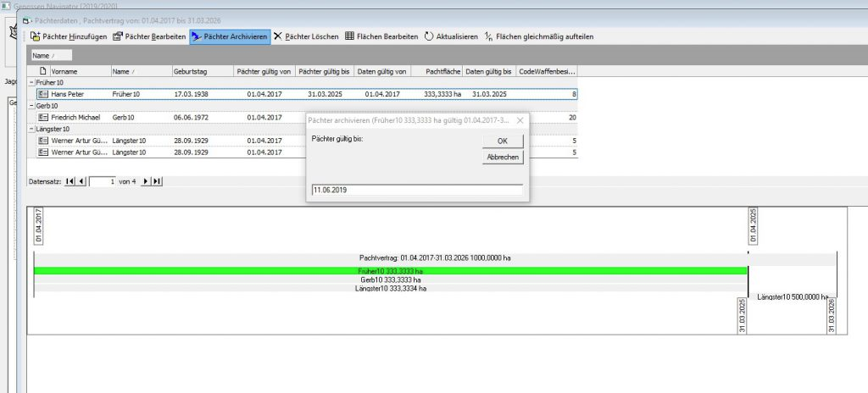The height and width of the screenshot is (393, 868).
Task: Collapse the Früher10 group
Action: 31,83
